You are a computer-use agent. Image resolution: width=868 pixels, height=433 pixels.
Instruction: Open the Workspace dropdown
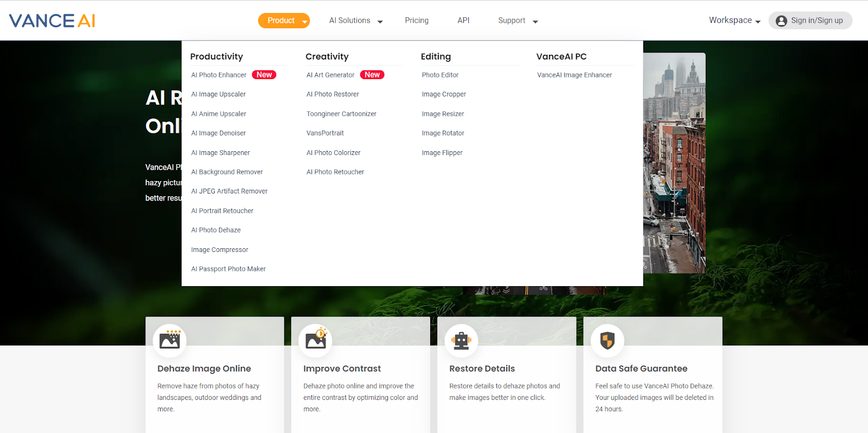pyautogui.click(x=735, y=21)
